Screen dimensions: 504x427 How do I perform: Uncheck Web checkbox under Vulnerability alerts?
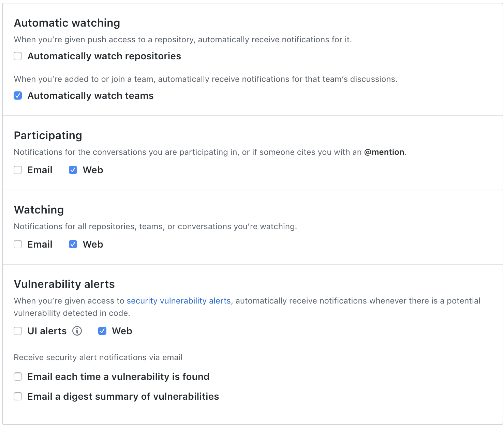[102, 331]
